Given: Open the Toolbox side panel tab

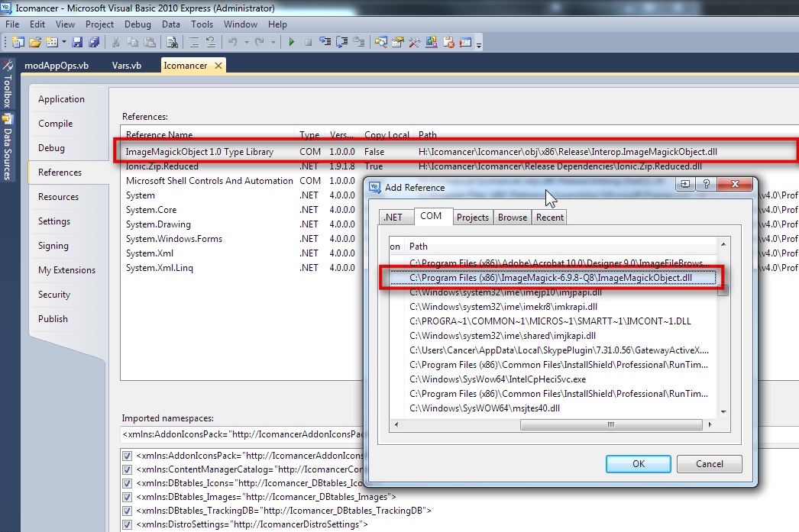Looking at the screenshot, I should (7, 85).
